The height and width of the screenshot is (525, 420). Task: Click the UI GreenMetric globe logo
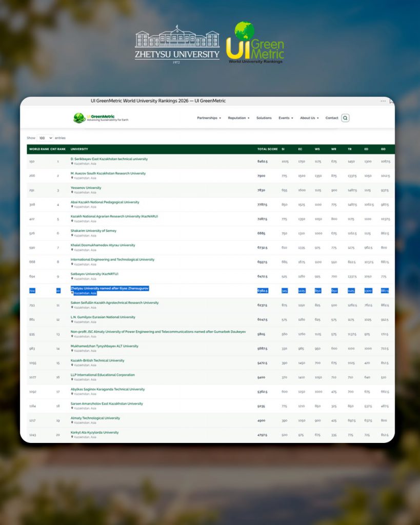(x=79, y=118)
